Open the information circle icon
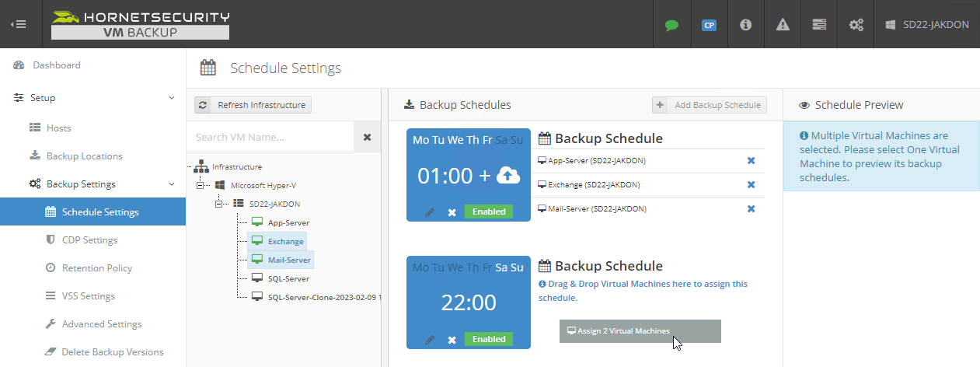Image resolution: width=980 pixels, height=367 pixels. (x=745, y=25)
